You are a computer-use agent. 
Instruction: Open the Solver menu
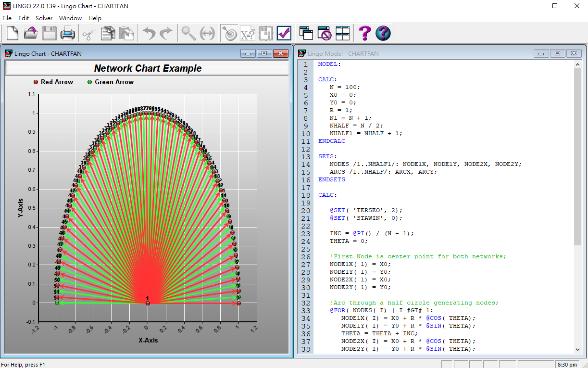[44, 18]
